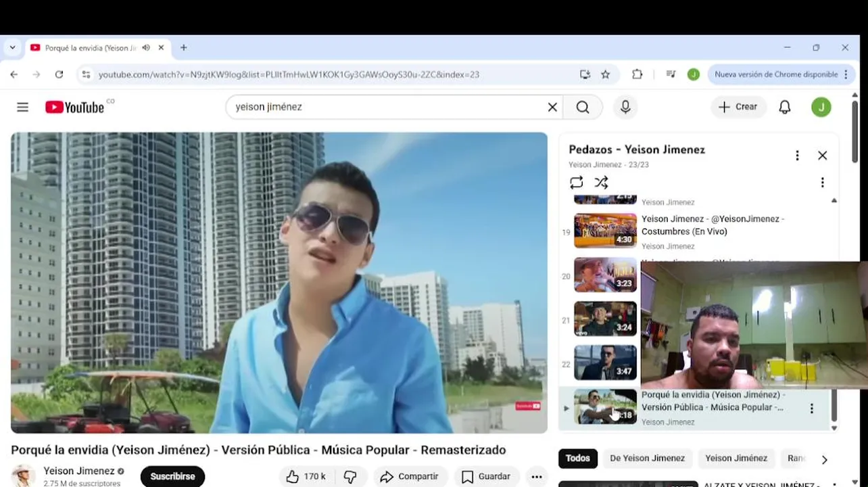Open the notifications bell
Image resolution: width=868 pixels, height=487 pixels.
click(785, 107)
